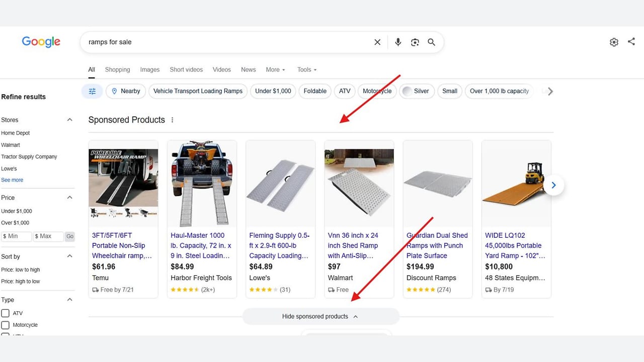Image resolution: width=644 pixels, height=362 pixels.
Task: Filter by Walmart store in sidebar
Action: (11, 145)
